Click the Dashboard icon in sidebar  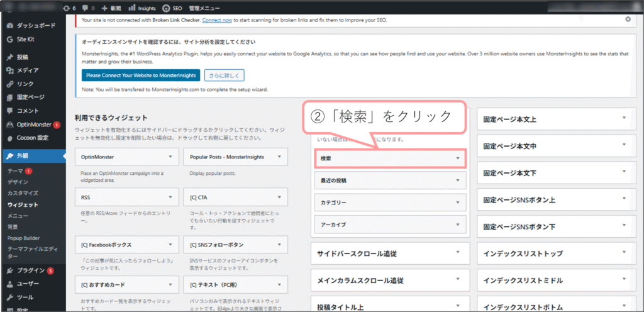(10, 25)
